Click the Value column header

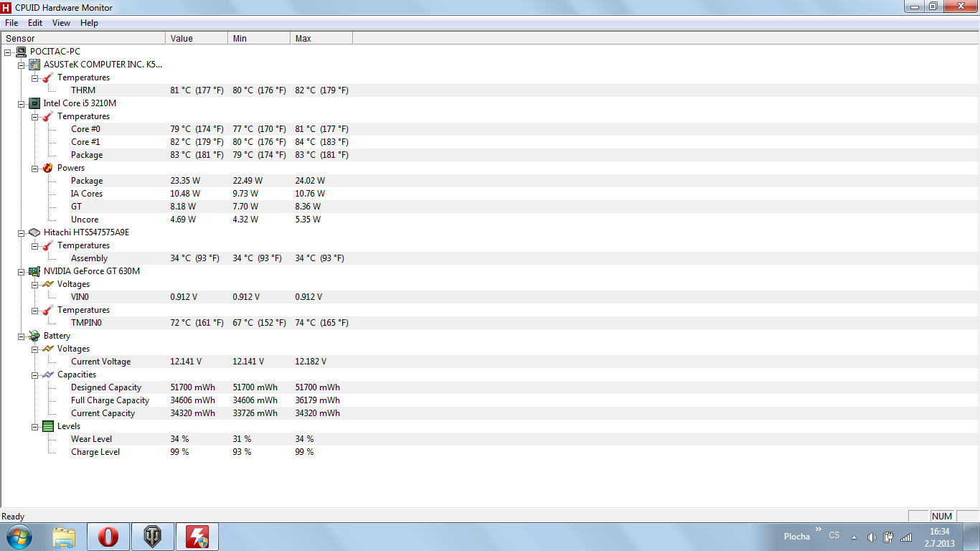197,39
